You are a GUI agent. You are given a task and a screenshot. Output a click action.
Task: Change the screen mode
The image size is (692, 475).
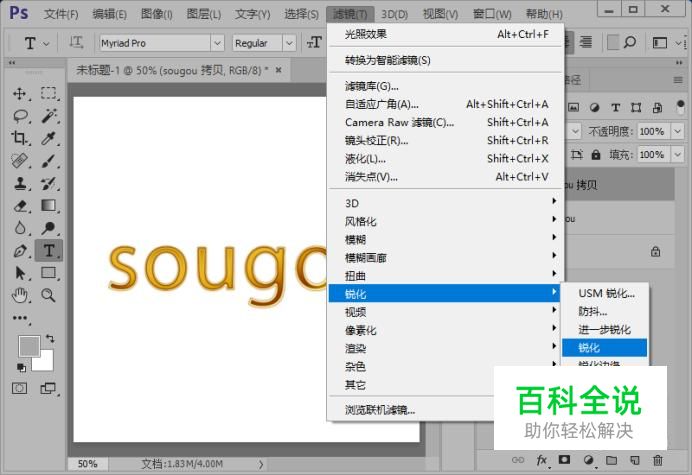pos(48,388)
